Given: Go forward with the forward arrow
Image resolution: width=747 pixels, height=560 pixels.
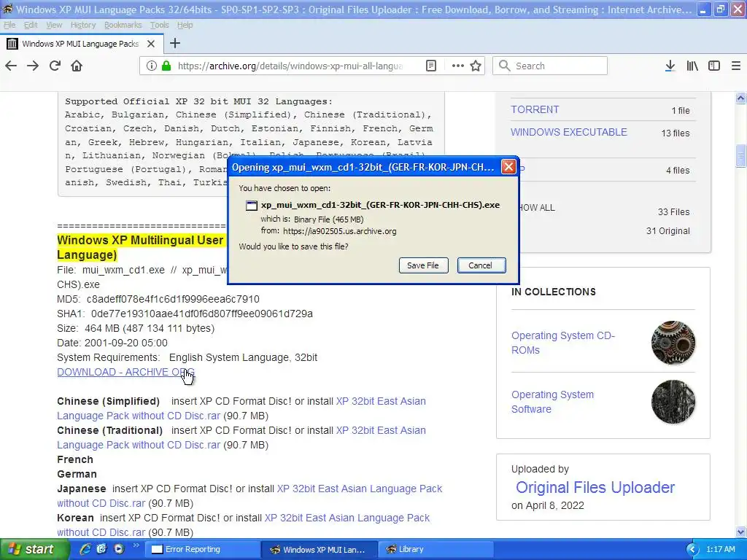Looking at the screenshot, I should (33, 66).
